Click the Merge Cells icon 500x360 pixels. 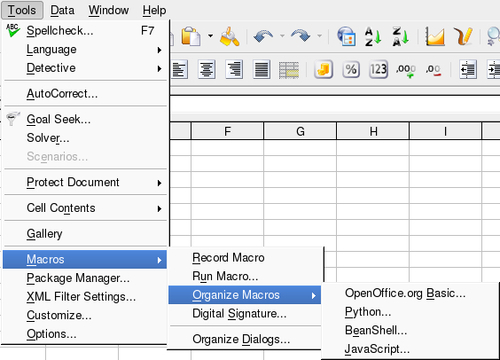pyautogui.click(x=289, y=70)
